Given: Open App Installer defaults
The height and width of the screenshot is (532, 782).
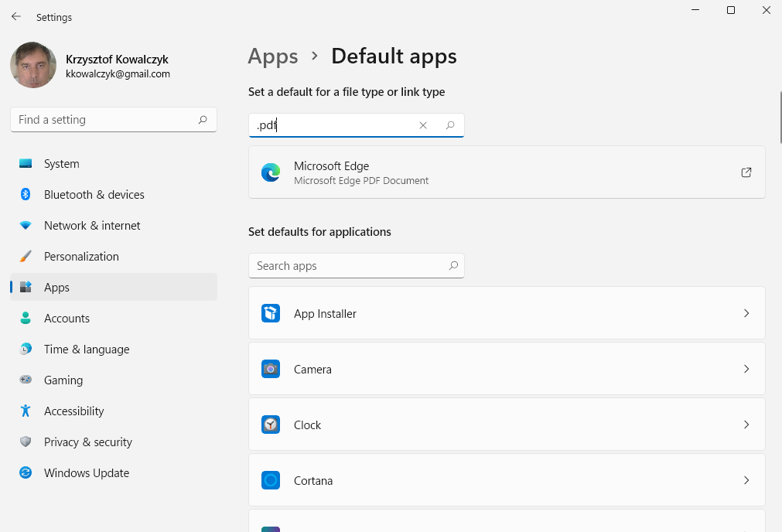Looking at the screenshot, I should point(507,313).
